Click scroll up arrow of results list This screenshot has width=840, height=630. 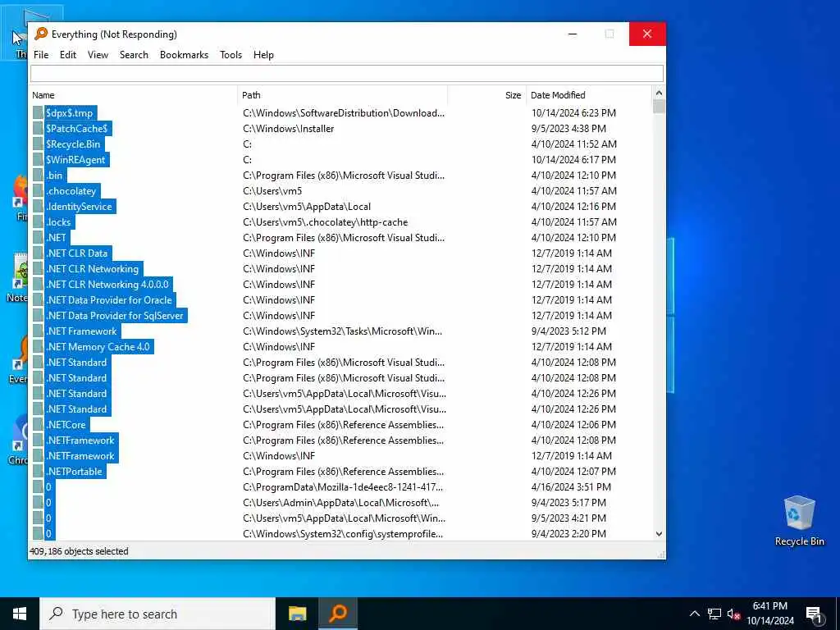[659, 94]
